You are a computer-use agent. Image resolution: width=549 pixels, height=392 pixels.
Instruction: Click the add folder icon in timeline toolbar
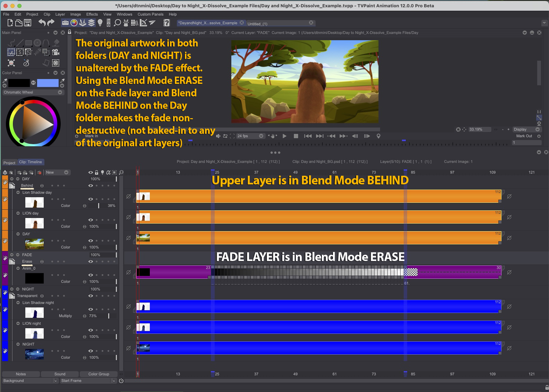[x=25, y=172]
